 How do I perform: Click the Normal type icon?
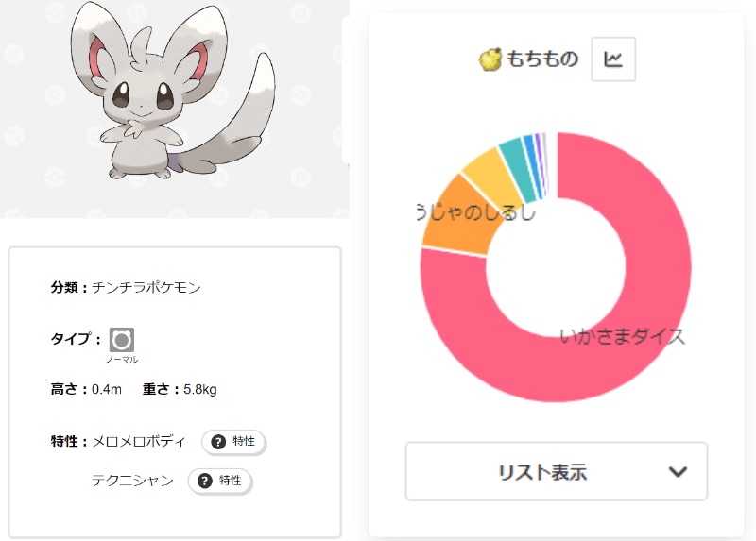(x=121, y=340)
